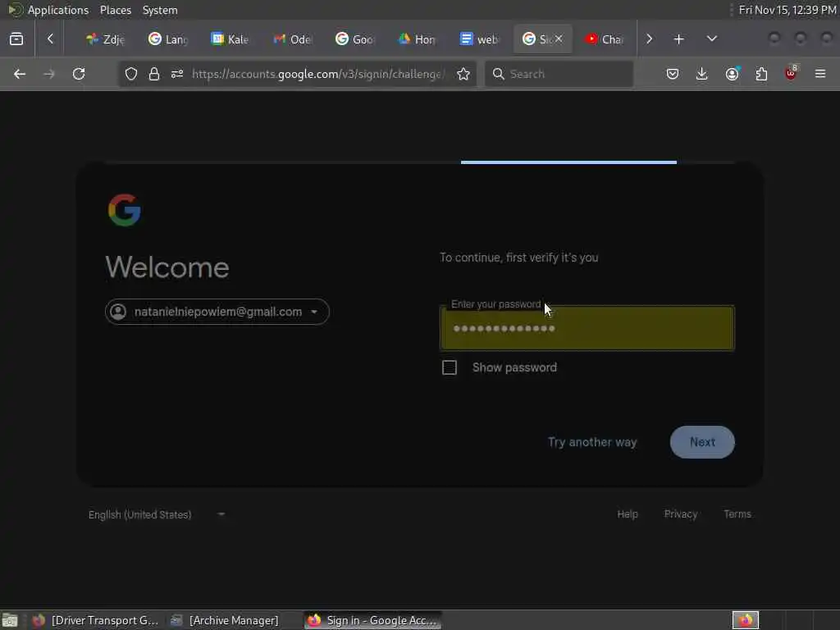The height and width of the screenshot is (630, 840).
Task: Reload the current page
Action: coord(79,74)
